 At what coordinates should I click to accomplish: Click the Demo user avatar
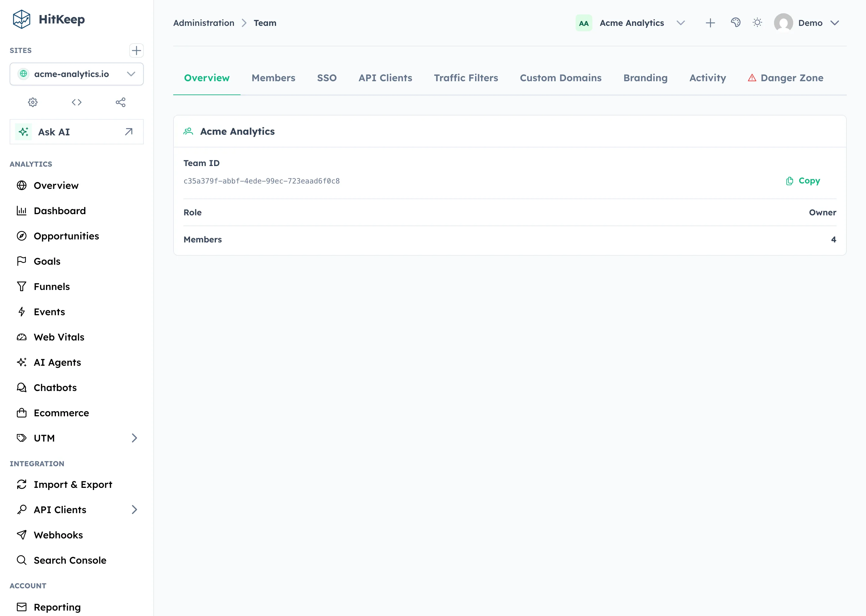pyautogui.click(x=783, y=23)
